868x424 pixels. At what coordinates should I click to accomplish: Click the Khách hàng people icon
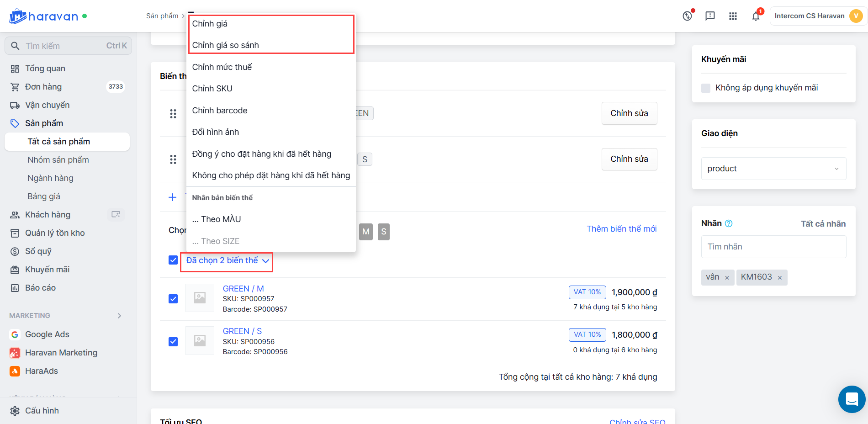click(15, 215)
